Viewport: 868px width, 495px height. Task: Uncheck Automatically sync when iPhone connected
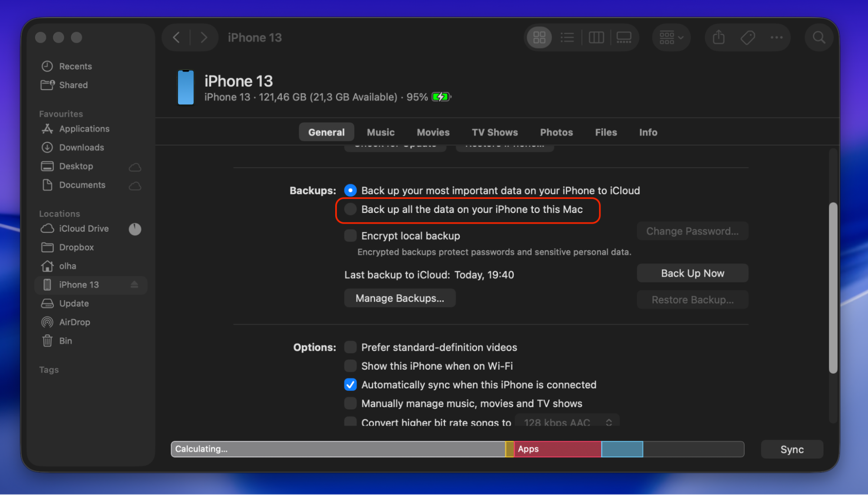(350, 385)
